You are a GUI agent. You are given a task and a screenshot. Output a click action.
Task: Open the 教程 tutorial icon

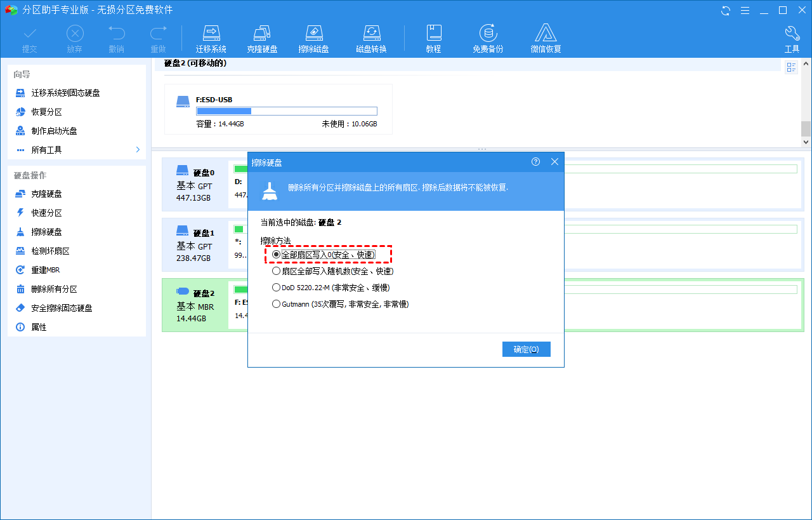pyautogui.click(x=433, y=39)
